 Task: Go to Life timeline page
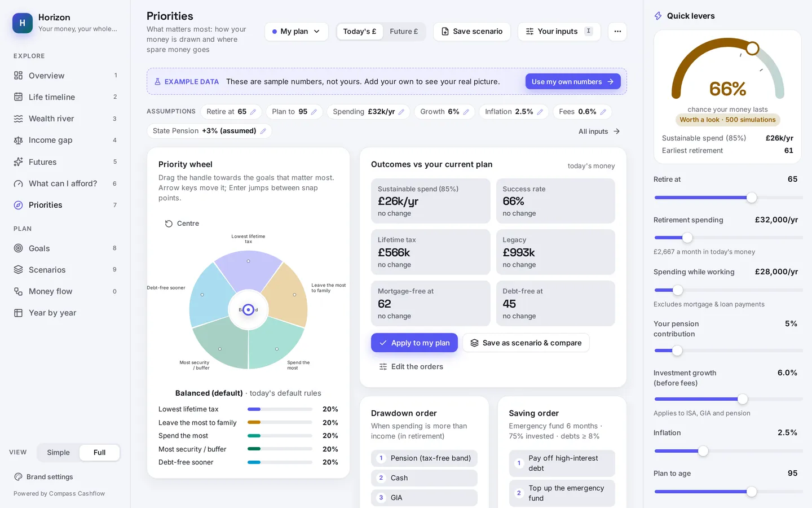coord(65,97)
